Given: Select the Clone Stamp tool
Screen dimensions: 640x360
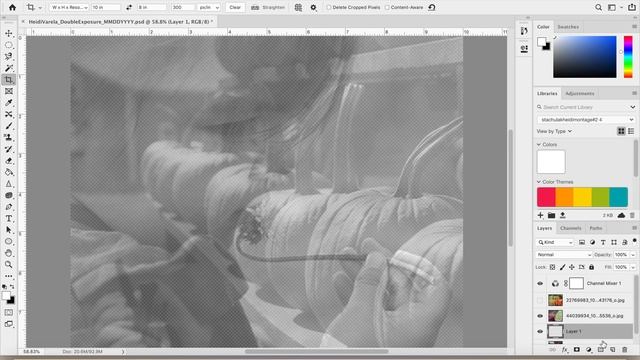Looking at the screenshot, I should (9, 137).
